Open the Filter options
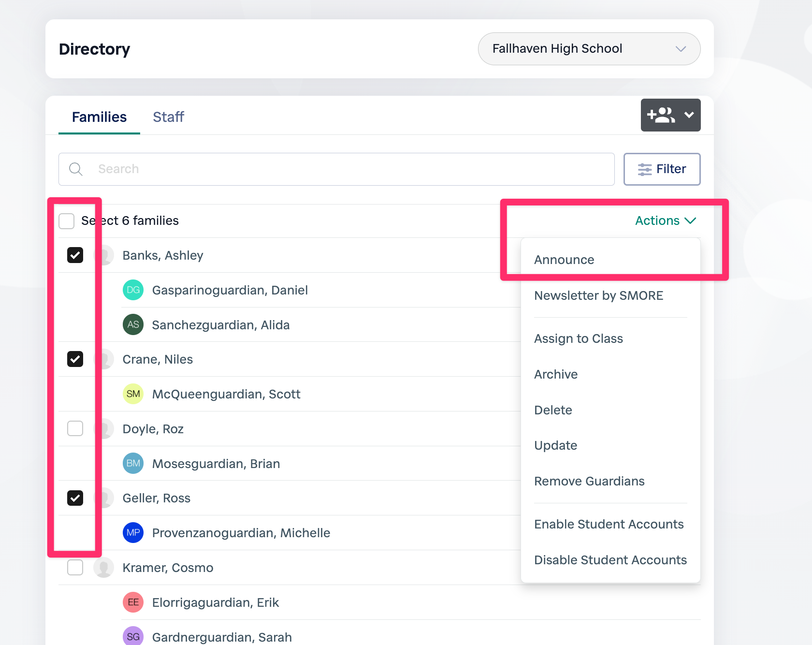Image resolution: width=812 pixels, height=645 pixels. 662,169
